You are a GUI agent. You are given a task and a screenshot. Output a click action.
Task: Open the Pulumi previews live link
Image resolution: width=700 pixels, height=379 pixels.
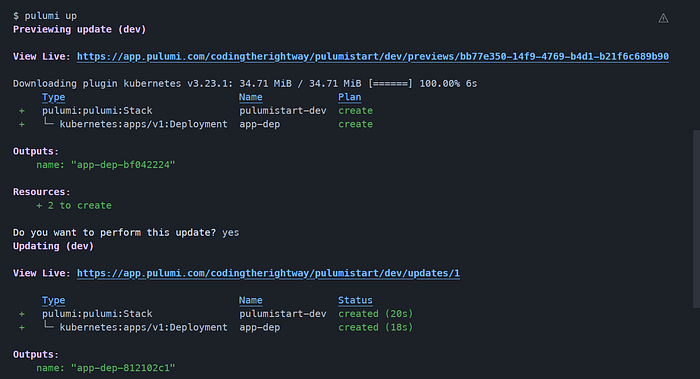[373, 57]
